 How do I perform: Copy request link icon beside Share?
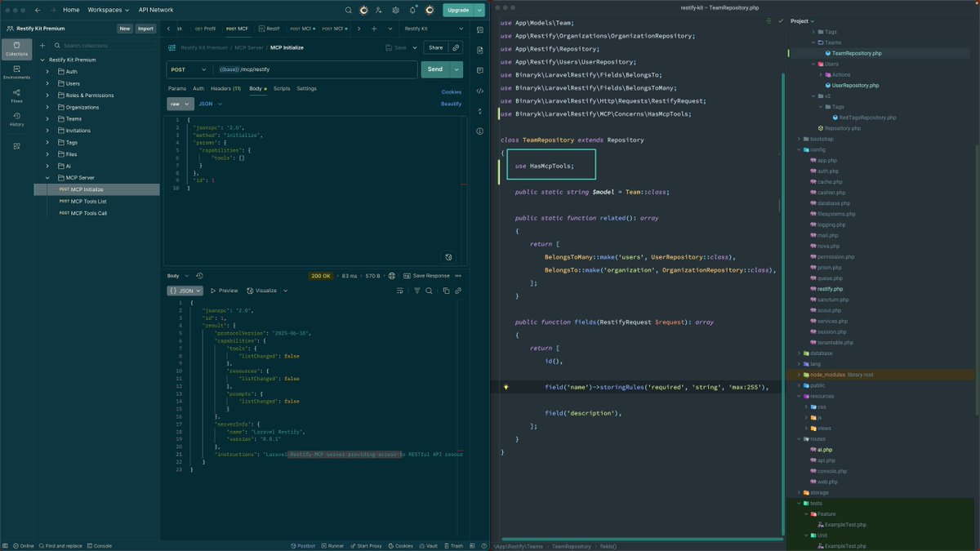tap(456, 47)
